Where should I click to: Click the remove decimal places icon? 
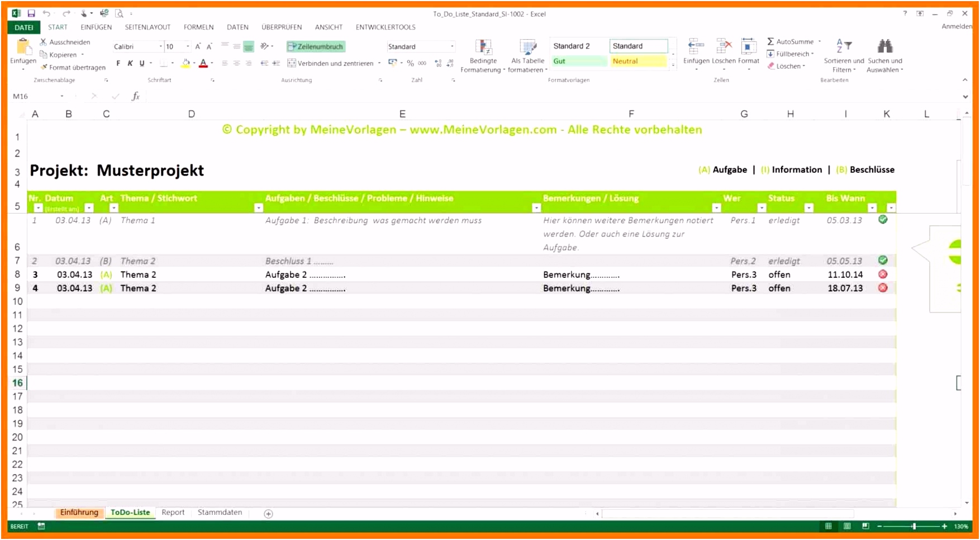[x=450, y=63]
